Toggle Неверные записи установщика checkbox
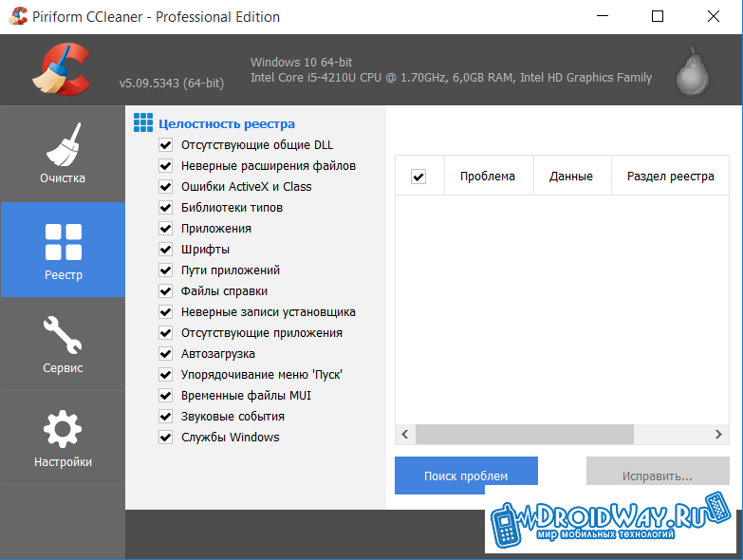This screenshot has width=743, height=560. [165, 311]
